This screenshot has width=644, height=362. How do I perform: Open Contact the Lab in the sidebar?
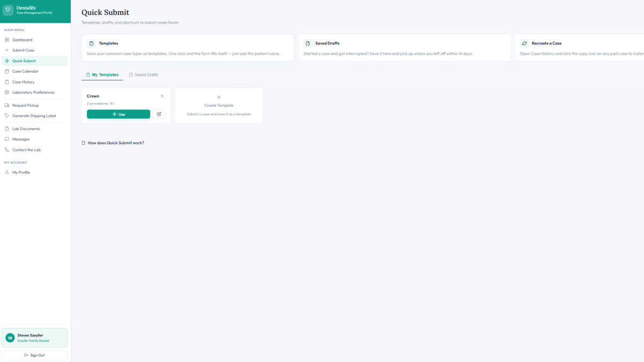click(35, 150)
